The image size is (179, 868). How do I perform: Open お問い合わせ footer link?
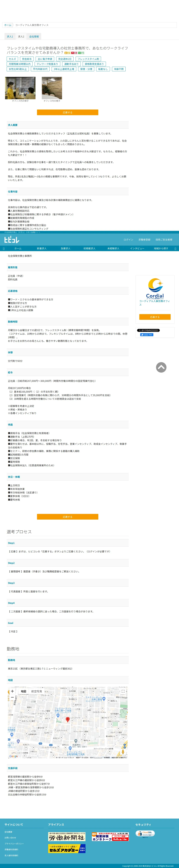pos(10,838)
